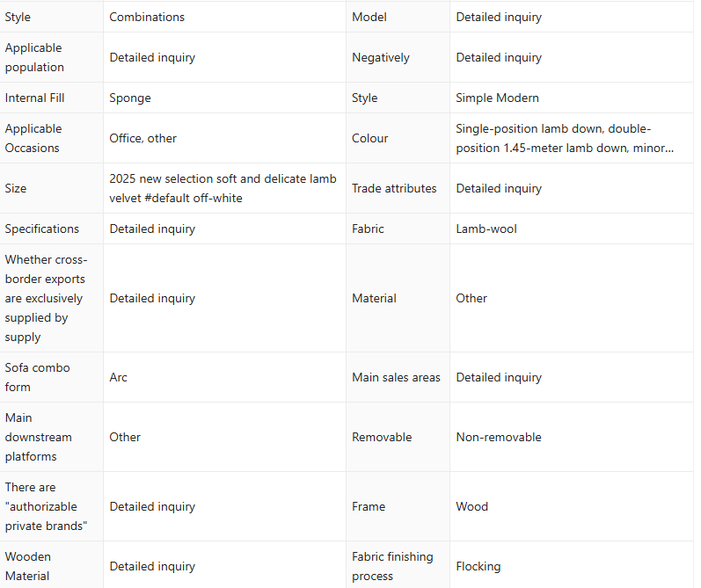Select the 'Wood' frame value
The width and height of the screenshot is (701, 588).
(x=471, y=506)
